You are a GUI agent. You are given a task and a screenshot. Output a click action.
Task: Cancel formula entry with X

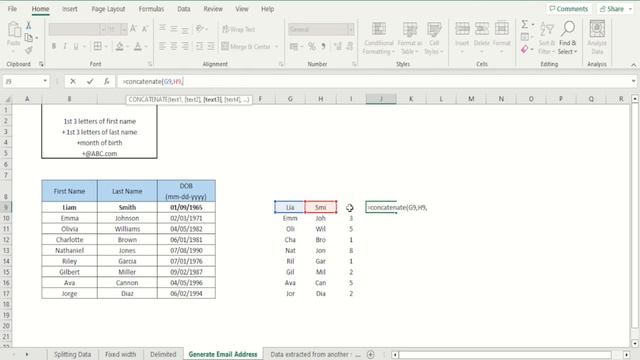[x=73, y=82]
